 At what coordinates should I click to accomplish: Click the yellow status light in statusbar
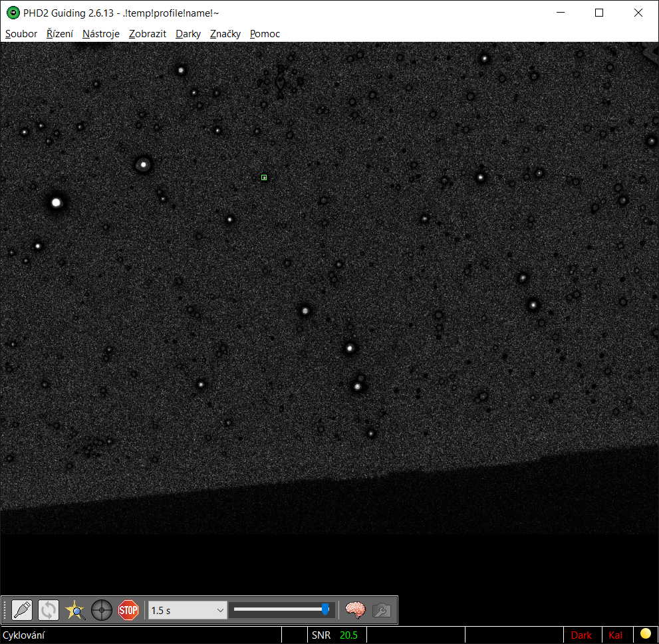pyautogui.click(x=645, y=633)
